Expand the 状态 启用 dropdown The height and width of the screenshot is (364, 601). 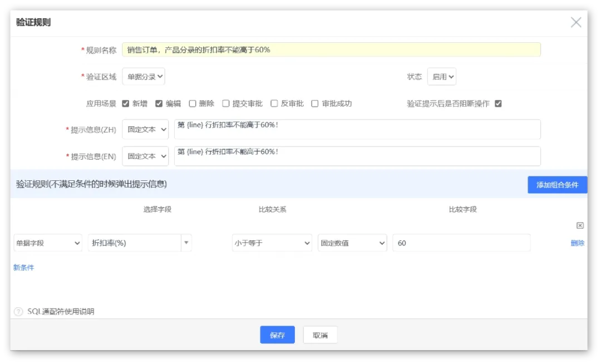442,77
